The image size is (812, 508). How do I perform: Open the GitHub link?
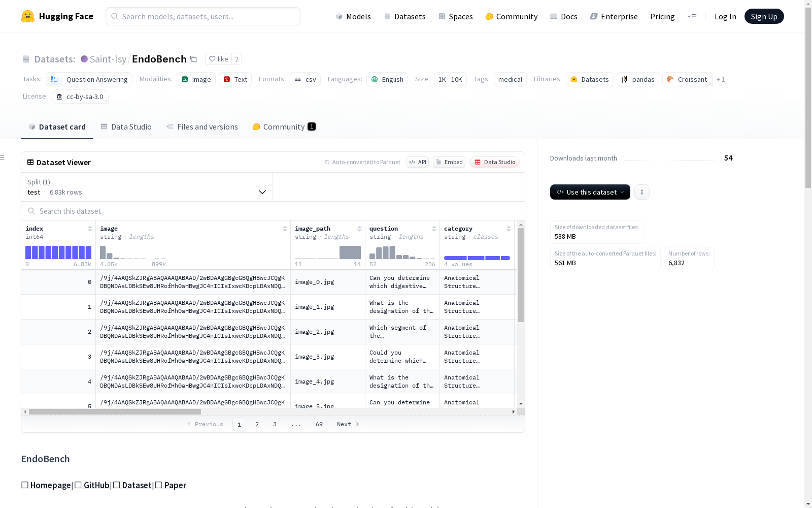[92, 485]
